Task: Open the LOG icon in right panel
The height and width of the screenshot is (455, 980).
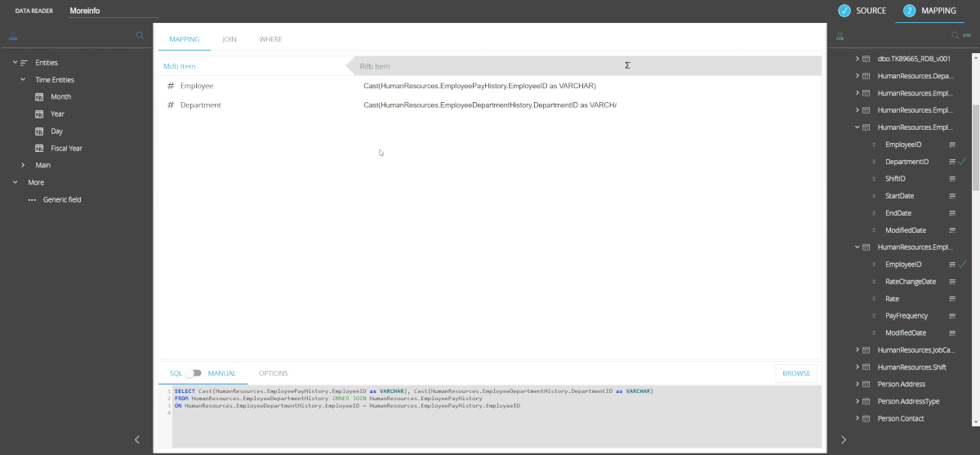Action: click(x=966, y=36)
